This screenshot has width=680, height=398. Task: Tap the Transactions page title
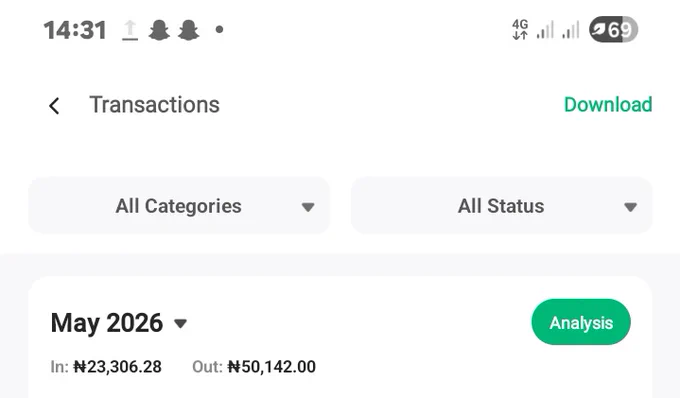click(x=154, y=105)
